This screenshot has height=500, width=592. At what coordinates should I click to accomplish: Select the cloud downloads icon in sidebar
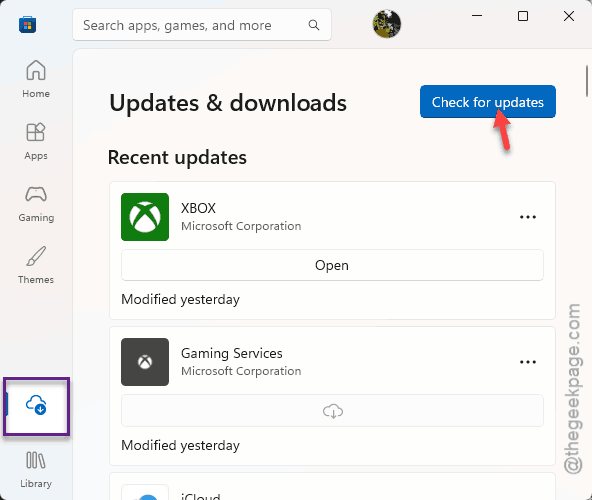point(36,405)
